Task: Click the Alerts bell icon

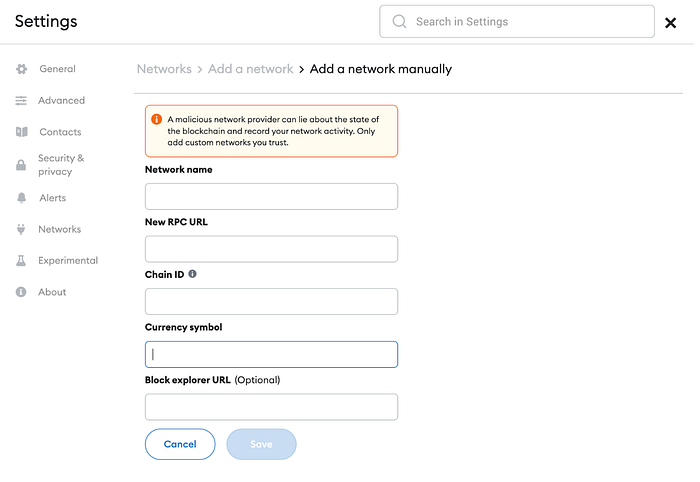Action: (x=21, y=198)
